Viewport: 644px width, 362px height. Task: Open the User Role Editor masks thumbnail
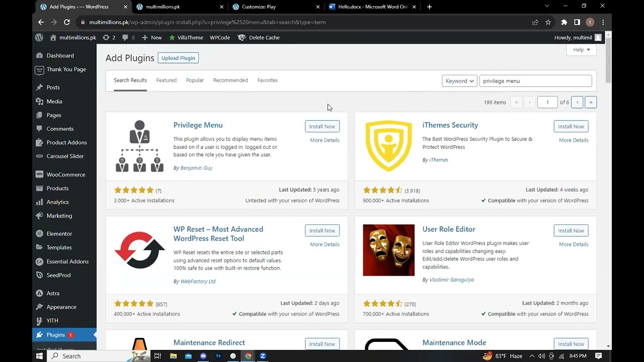point(388,250)
